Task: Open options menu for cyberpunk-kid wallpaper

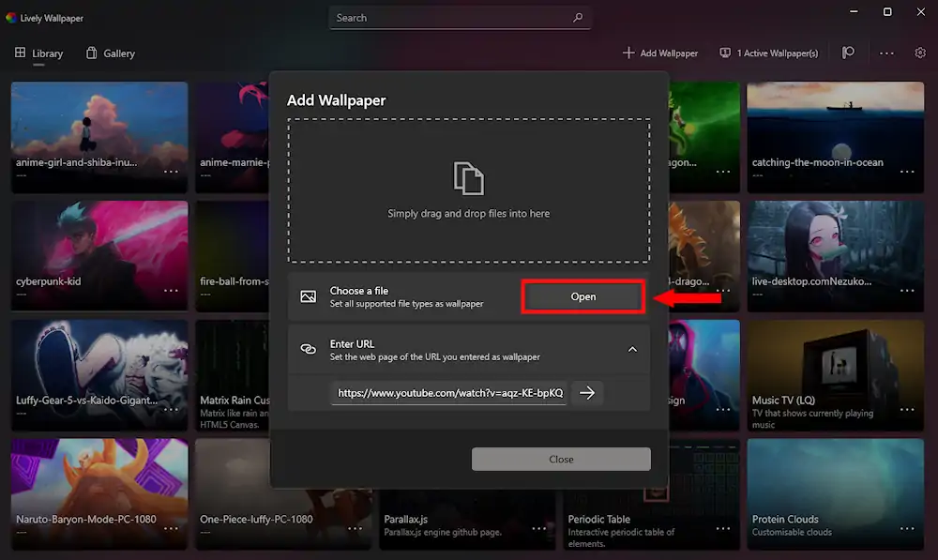Action: click(x=171, y=290)
